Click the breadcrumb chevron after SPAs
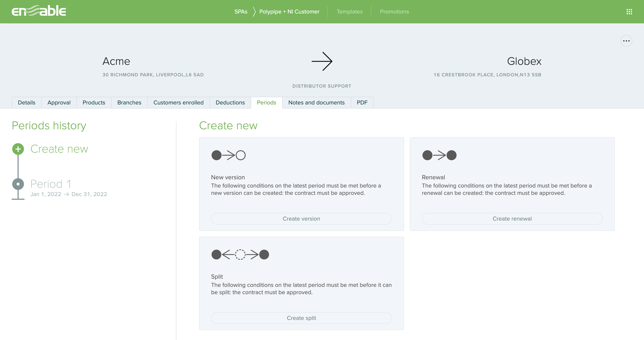 [254, 12]
